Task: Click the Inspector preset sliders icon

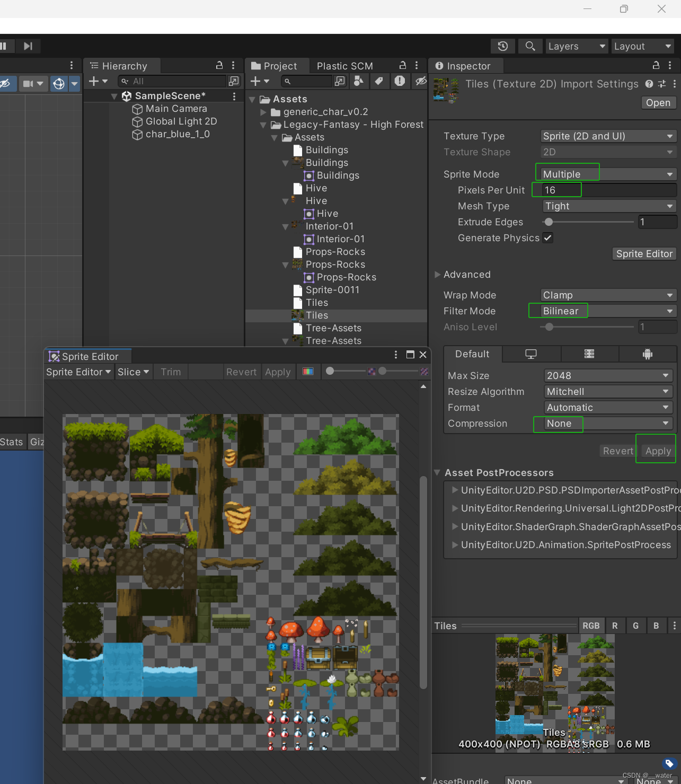Action: coord(662,84)
